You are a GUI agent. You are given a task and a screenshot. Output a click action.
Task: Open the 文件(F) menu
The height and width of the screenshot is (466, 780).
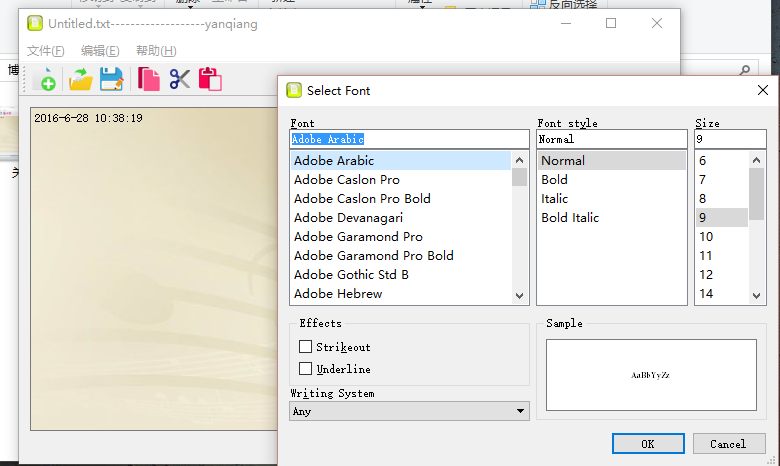(45, 51)
